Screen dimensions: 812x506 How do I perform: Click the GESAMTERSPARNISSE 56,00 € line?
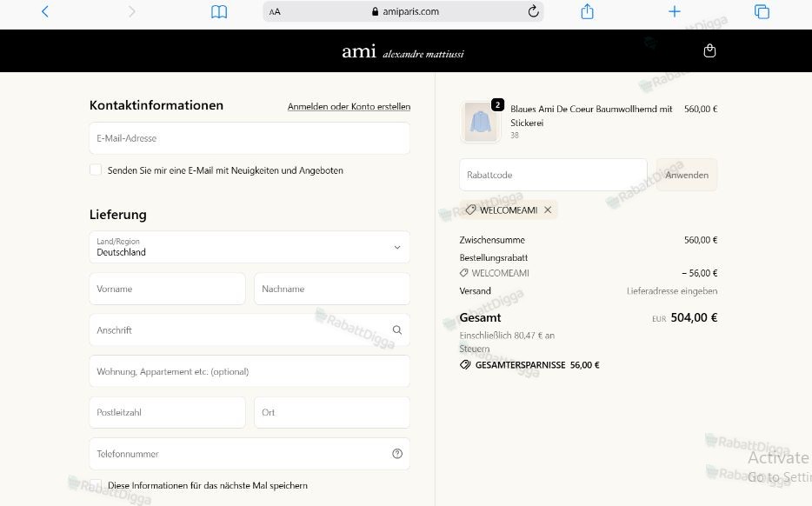[529, 365]
